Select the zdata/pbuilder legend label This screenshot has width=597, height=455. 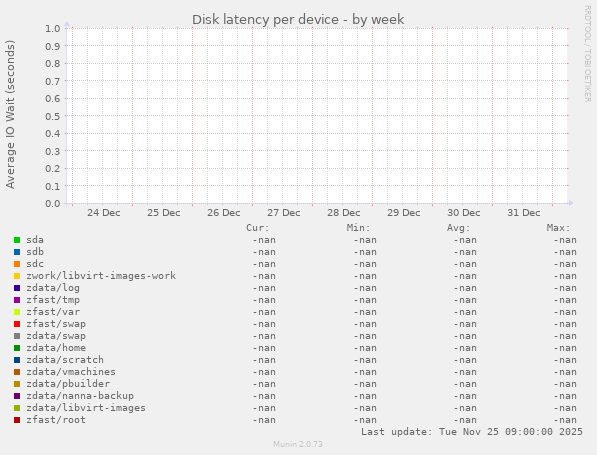[68, 384]
